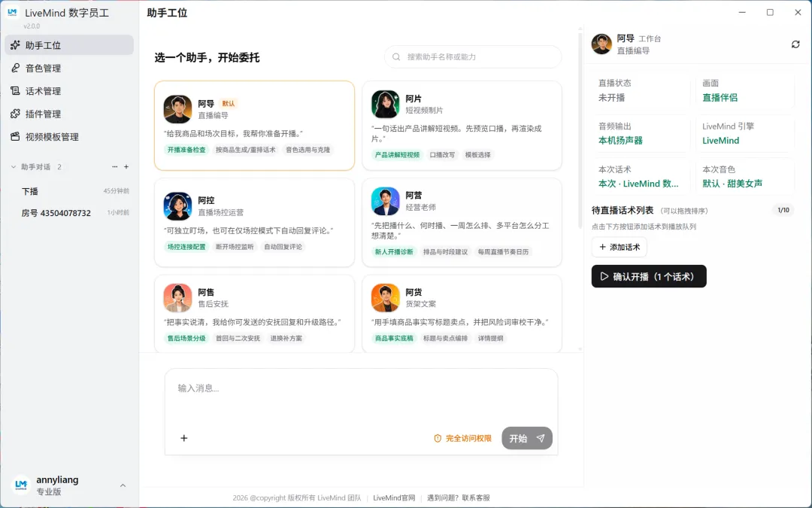Click the refresh icon in 工作台 panel

[795, 44]
